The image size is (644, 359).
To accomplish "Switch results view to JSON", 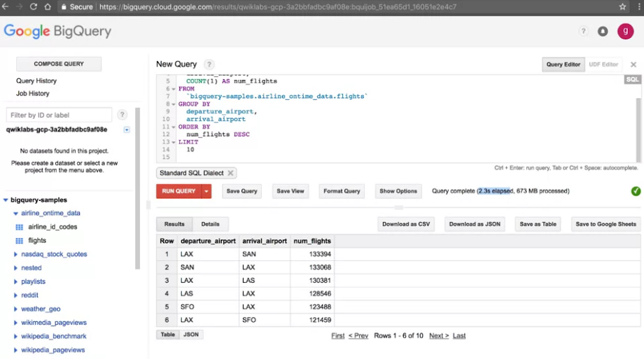I will (191, 335).
